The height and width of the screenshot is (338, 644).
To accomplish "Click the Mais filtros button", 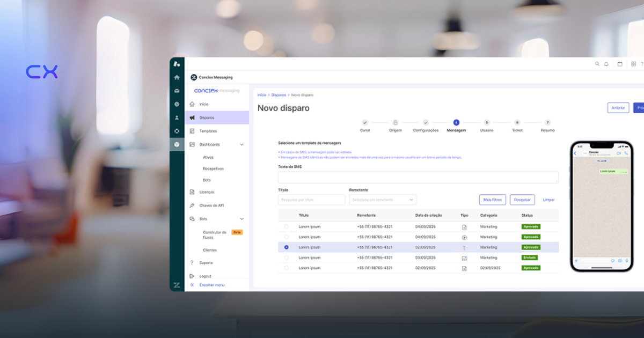I will click(492, 200).
